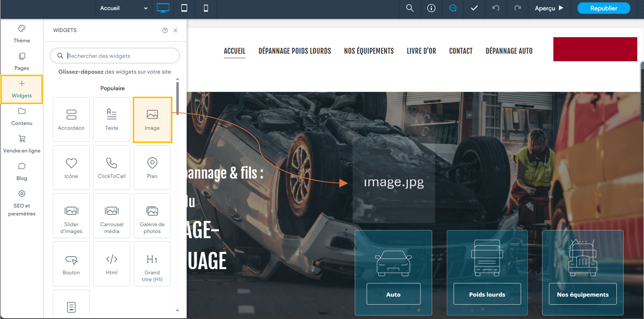644x319 pixels.
Task: Open Vendre en ligne section
Action: tap(22, 144)
